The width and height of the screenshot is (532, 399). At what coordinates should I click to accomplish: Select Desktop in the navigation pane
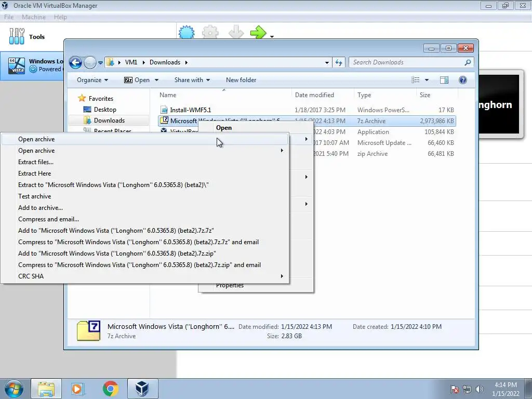[105, 110]
